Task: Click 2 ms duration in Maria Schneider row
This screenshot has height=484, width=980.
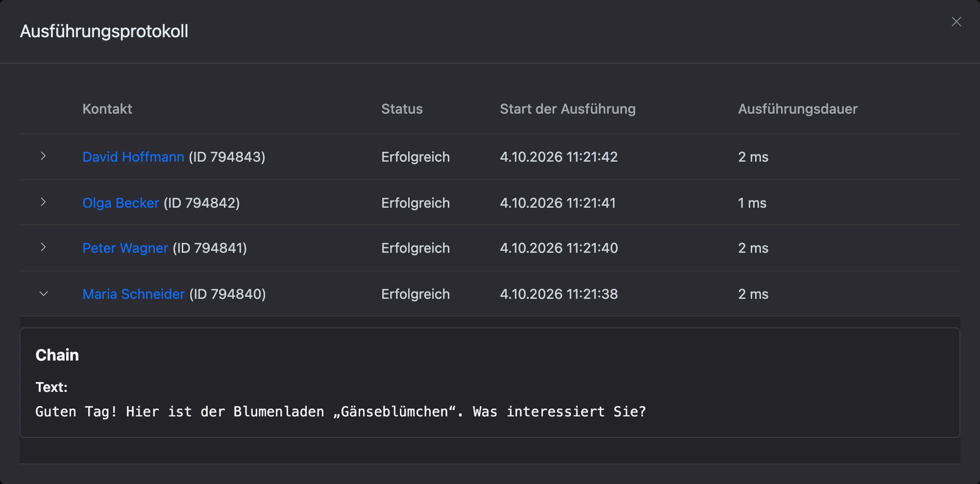Action: click(753, 294)
